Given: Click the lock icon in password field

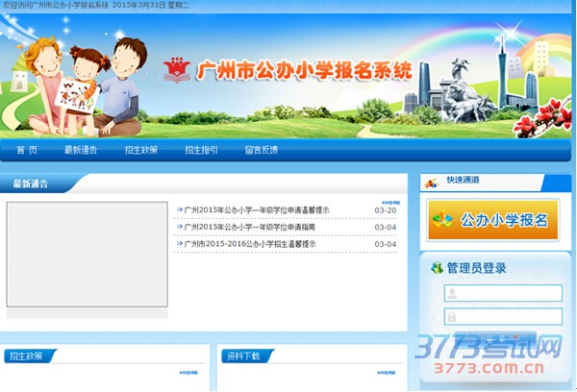Looking at the screenshot, I should (x=451, y=316).
